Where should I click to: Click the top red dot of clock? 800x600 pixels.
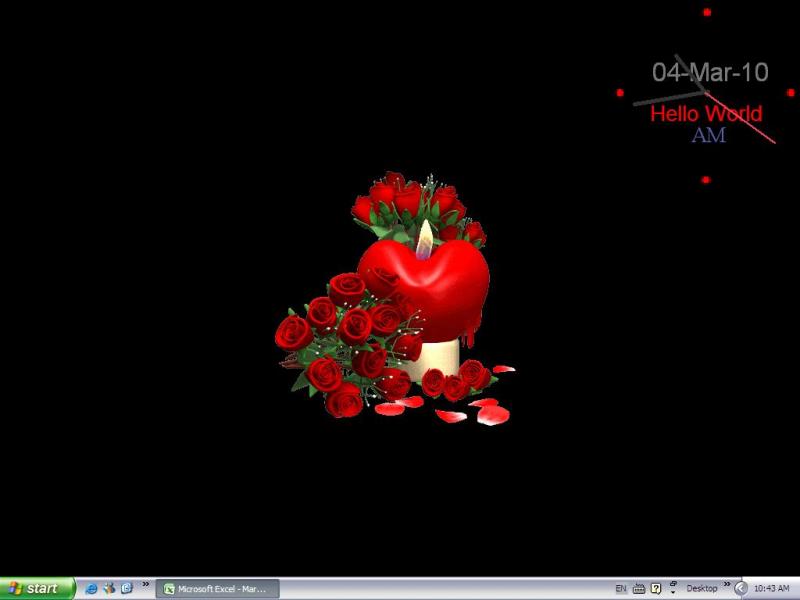707,12
